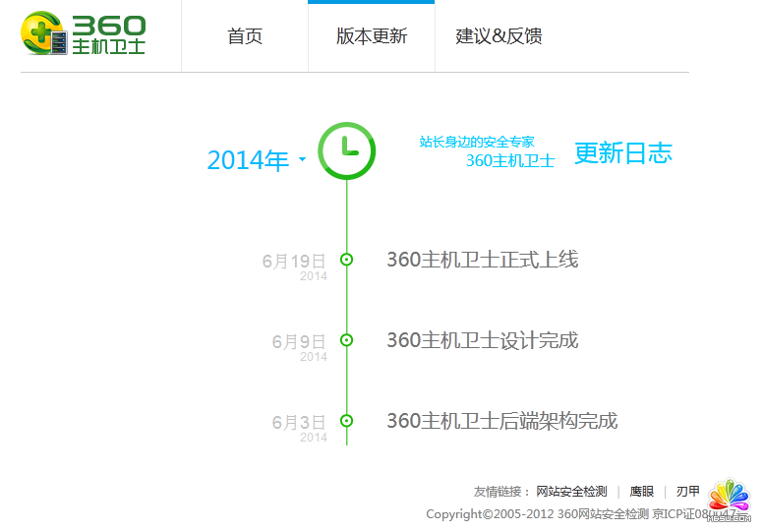763x532 pixels.
Task: Select the June 3 timeline marker dot
Action: tap(346, 421)
